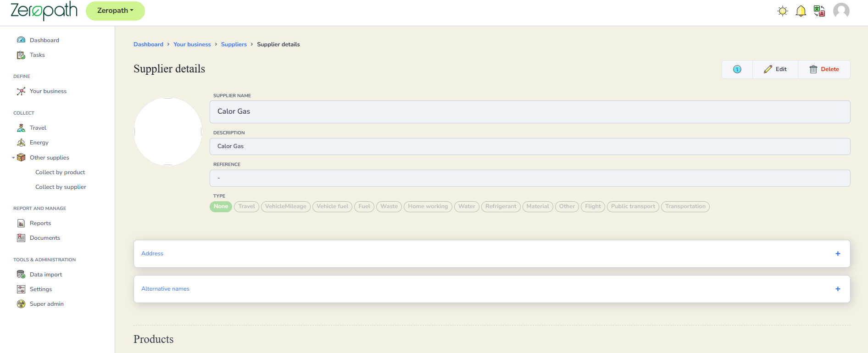
Task: Click the Your business sidebar icon
Action: [x=21, y=91]
